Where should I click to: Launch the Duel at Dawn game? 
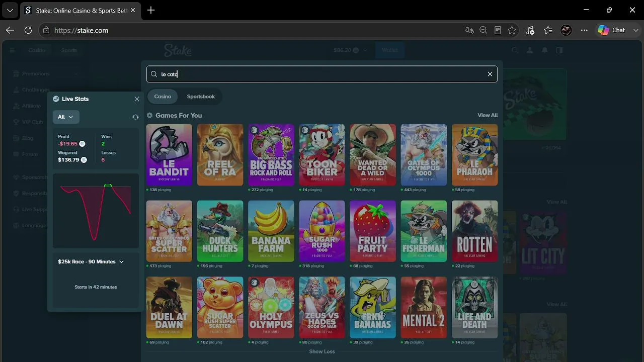(169, 308)
